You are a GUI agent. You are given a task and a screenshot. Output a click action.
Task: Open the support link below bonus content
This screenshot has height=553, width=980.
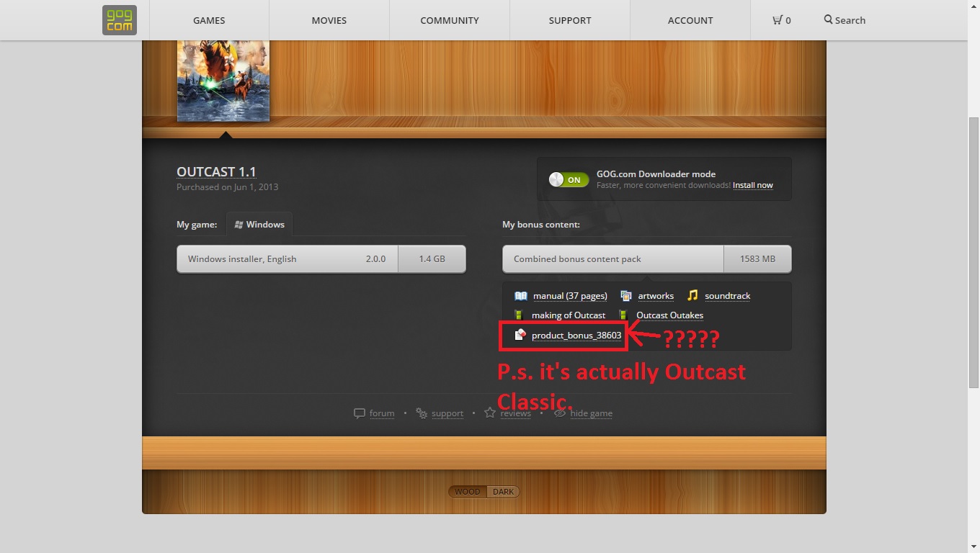[447, 413]
